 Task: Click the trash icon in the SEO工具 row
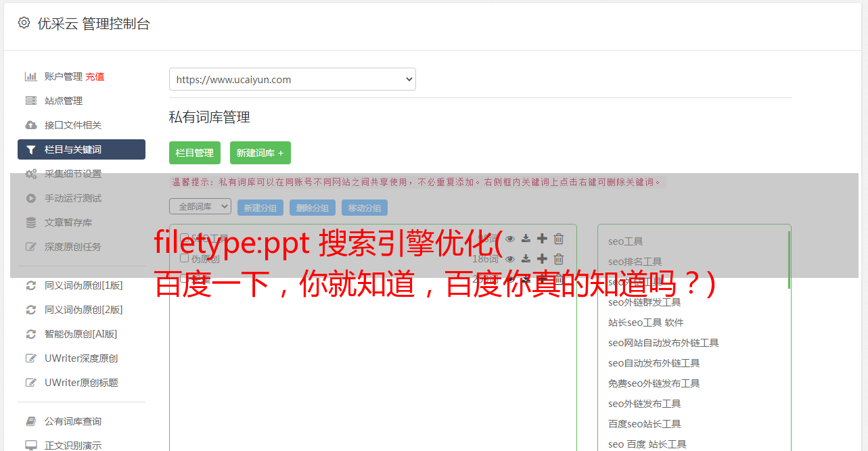tap(559, 239)
